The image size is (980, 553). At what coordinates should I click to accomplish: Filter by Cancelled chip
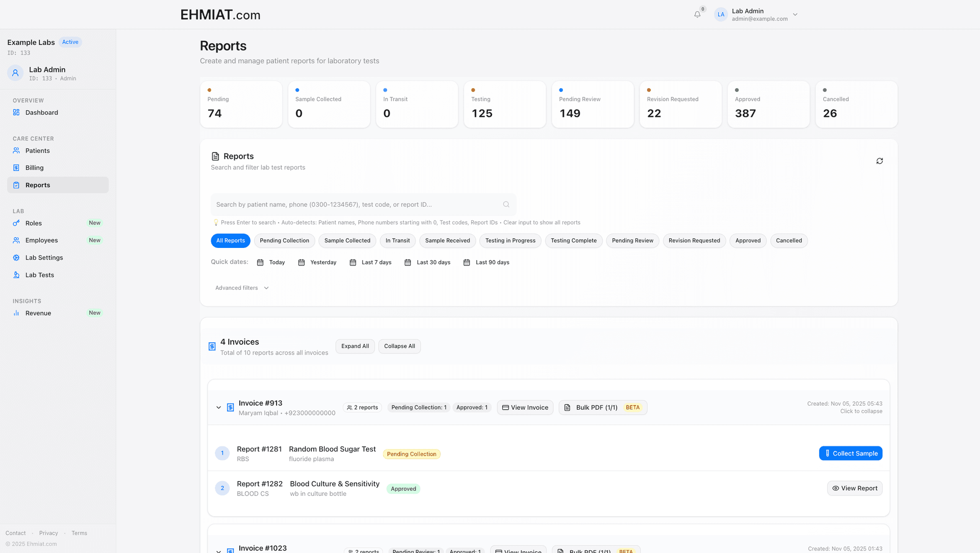click(789, 241)
